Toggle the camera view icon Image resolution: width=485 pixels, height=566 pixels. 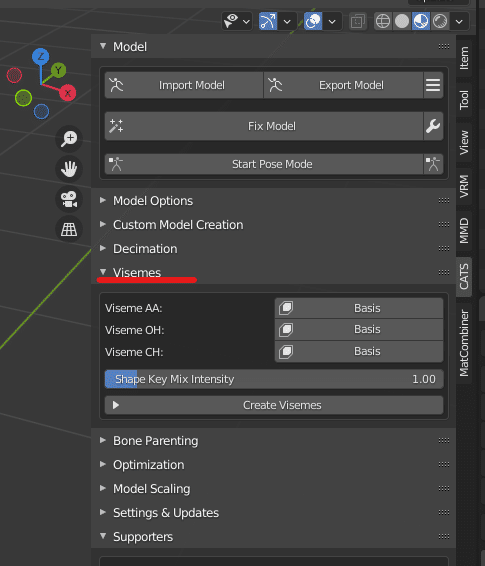point(69,199)
